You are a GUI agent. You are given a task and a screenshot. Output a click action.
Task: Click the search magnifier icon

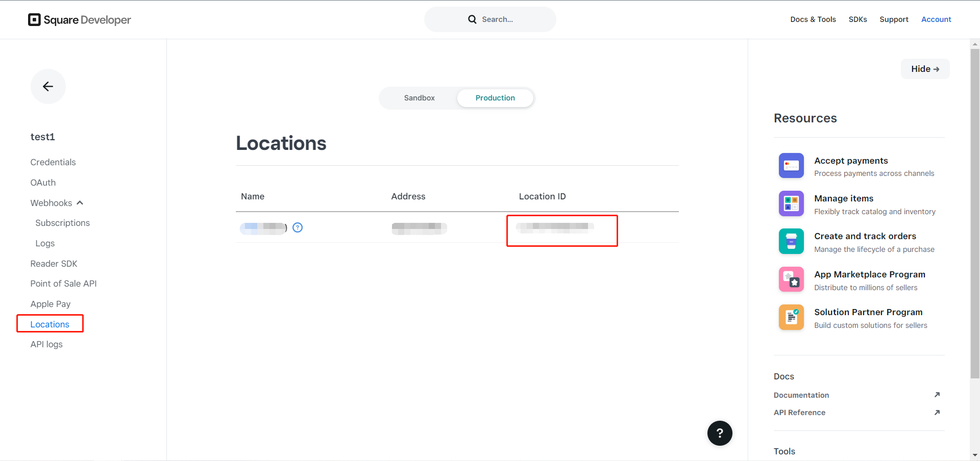[472, 19]
